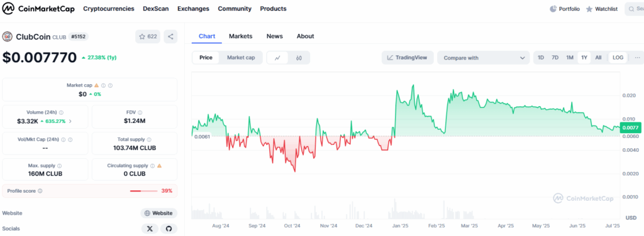Switch to candlestick chart icon
This screenshot has height=236, width=644.
299,58
